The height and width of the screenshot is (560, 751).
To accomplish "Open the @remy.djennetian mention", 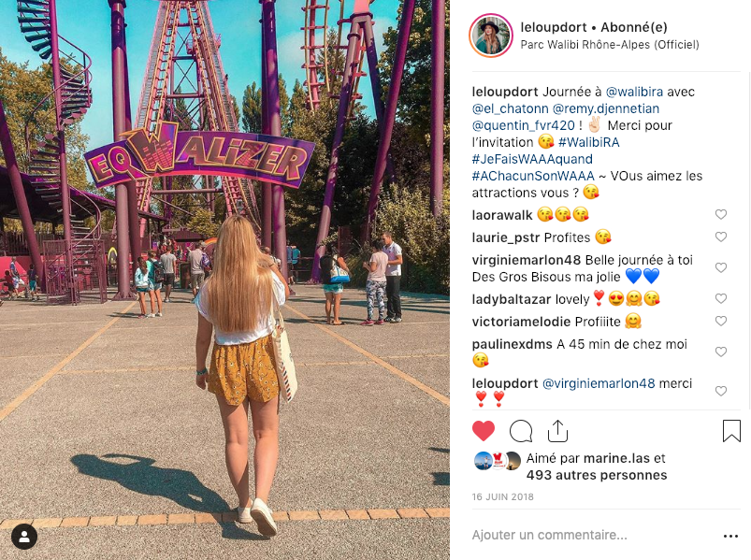I will 606,108.
